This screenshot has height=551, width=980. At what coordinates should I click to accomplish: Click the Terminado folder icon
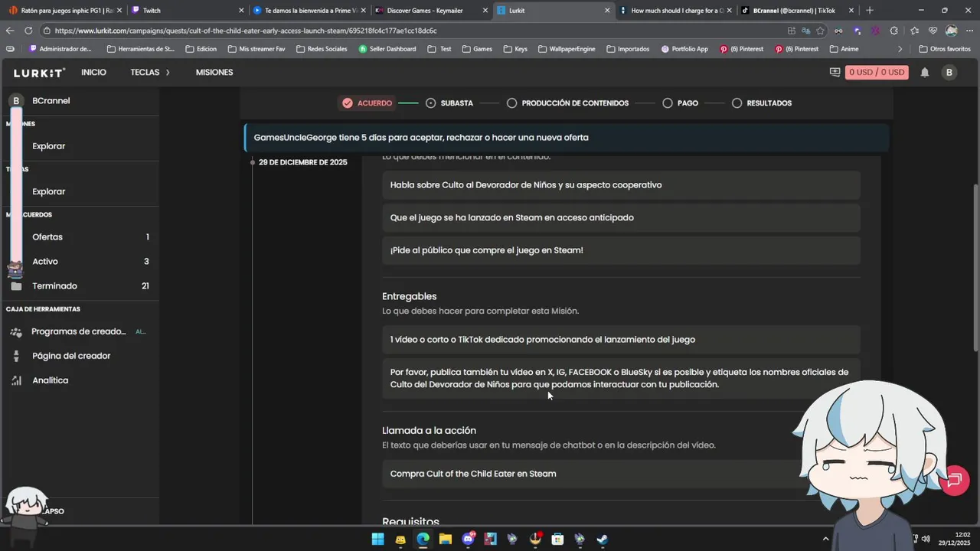[x=17, y=286]
